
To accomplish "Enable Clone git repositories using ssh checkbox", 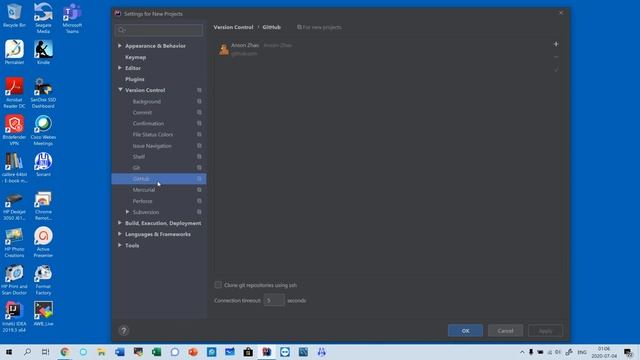I will pos(218,285).
